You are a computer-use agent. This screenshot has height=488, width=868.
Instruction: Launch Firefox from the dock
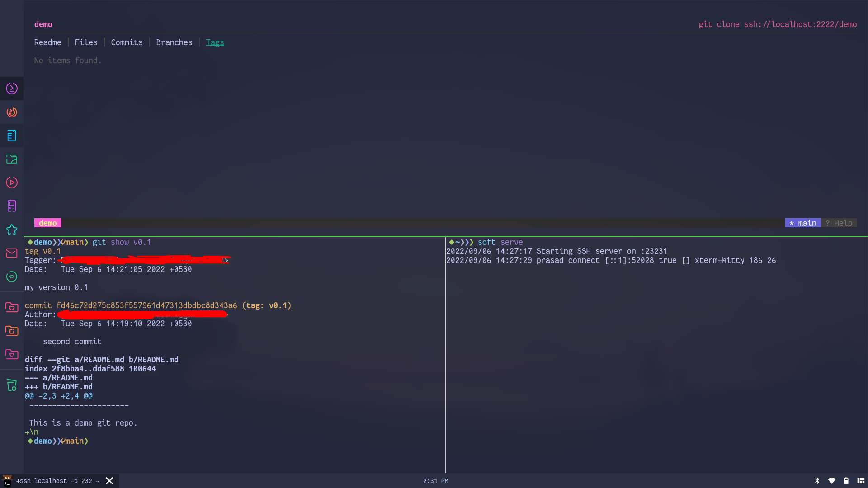12,112
